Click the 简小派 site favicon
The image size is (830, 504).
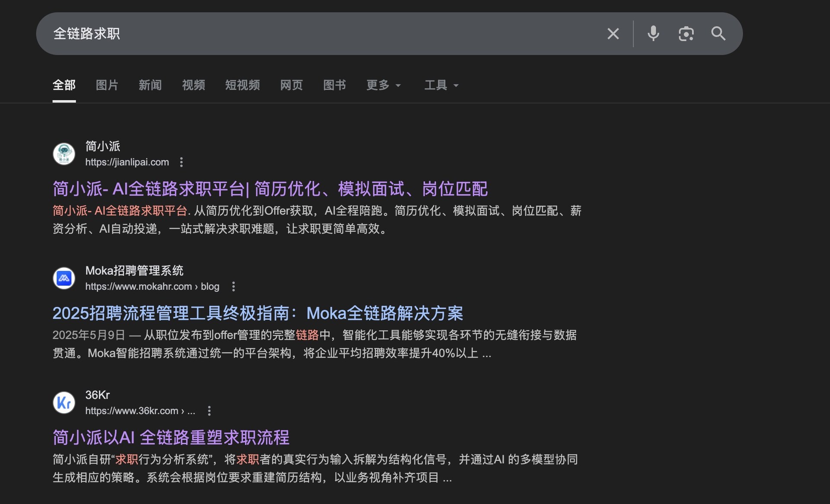[64, 154]
